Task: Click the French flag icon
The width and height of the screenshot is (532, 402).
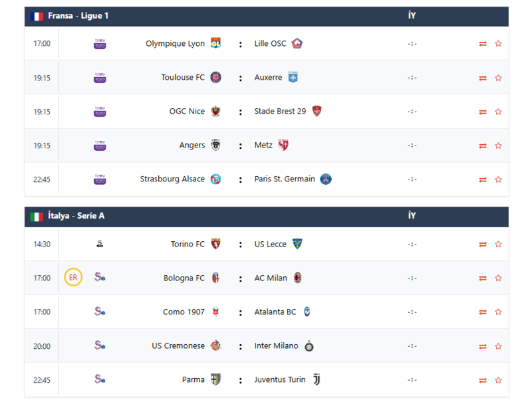Action: tap(37, 16)
